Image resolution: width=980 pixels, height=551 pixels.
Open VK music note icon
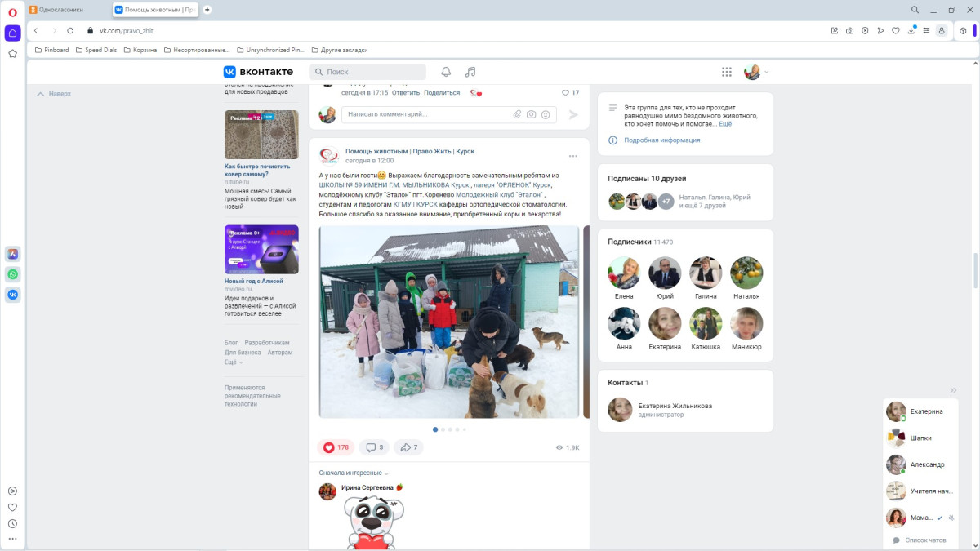470,72
